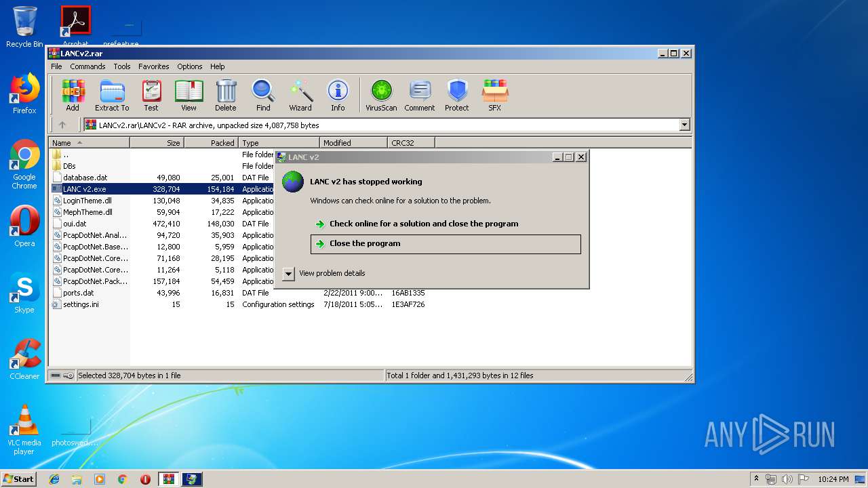The width and height of the screenshot is (868, 488).
Task: Open the Help menu
Action: point(217,66)
